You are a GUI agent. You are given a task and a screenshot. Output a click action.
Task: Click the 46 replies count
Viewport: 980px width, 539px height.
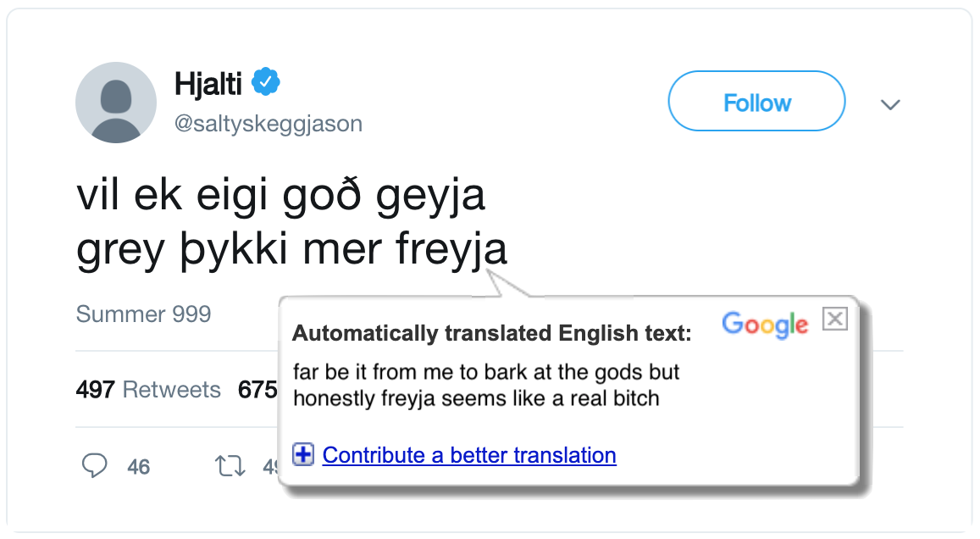click(138, 466)
